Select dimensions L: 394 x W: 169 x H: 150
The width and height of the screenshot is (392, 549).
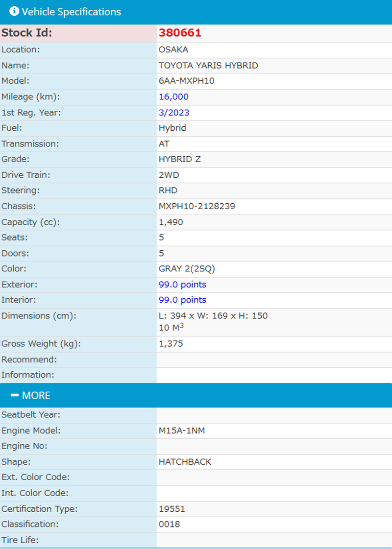213,316
